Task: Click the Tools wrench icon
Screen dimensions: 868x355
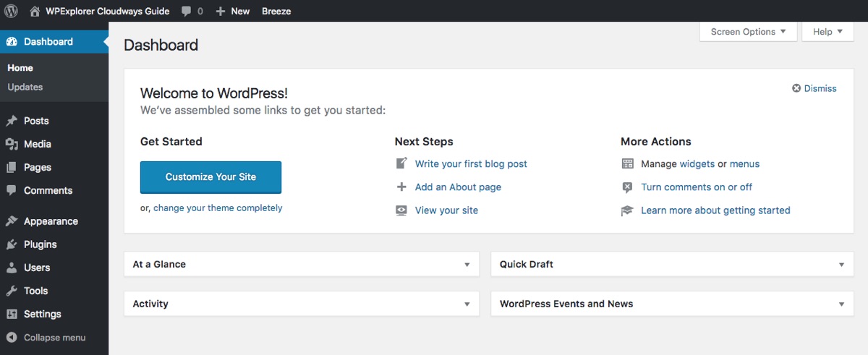Action: point(12,291)
